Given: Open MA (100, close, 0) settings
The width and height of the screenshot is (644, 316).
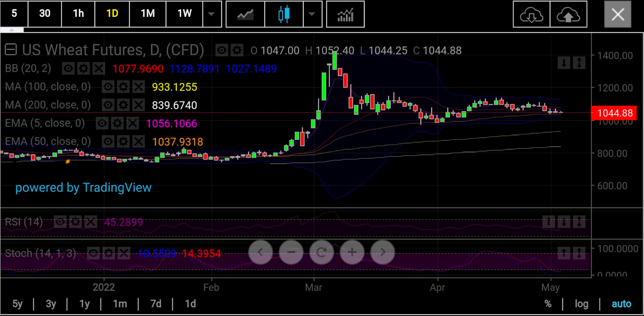Looking at the screenshot, I should [x=123, y=87].
